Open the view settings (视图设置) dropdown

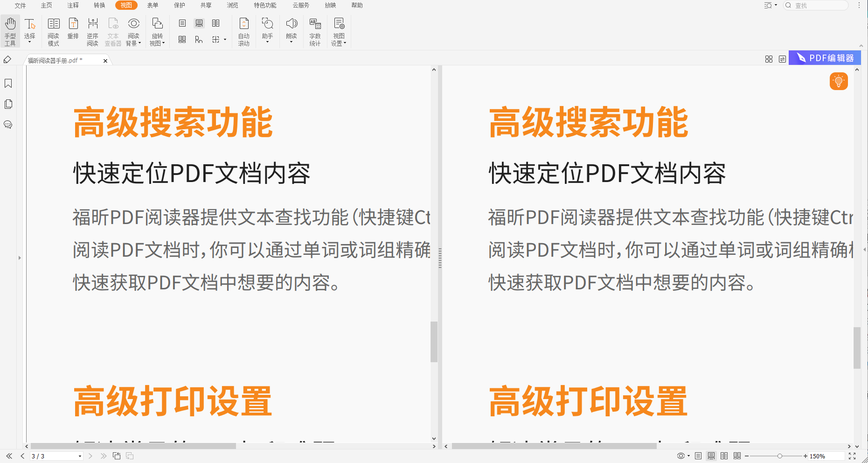coord(339,31)
